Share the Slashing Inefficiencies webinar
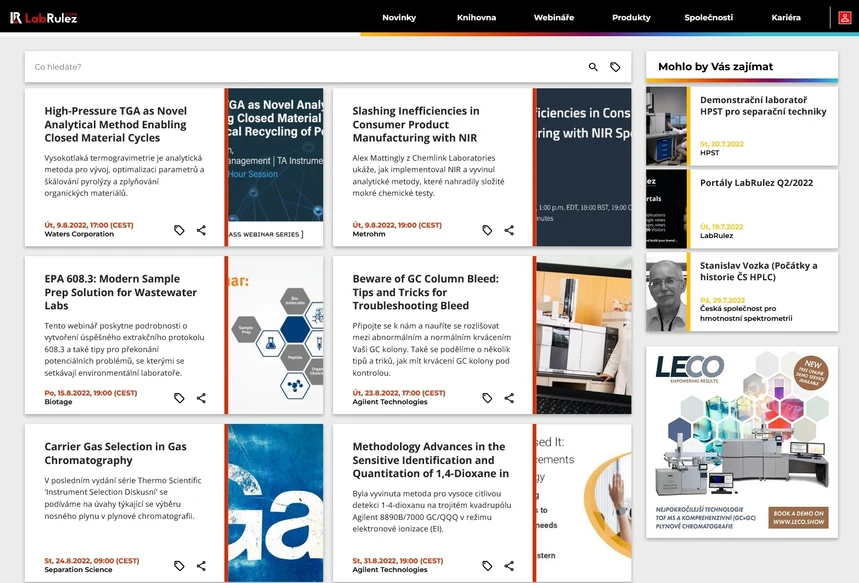859x583 pixels. click(x=509, y=229)
